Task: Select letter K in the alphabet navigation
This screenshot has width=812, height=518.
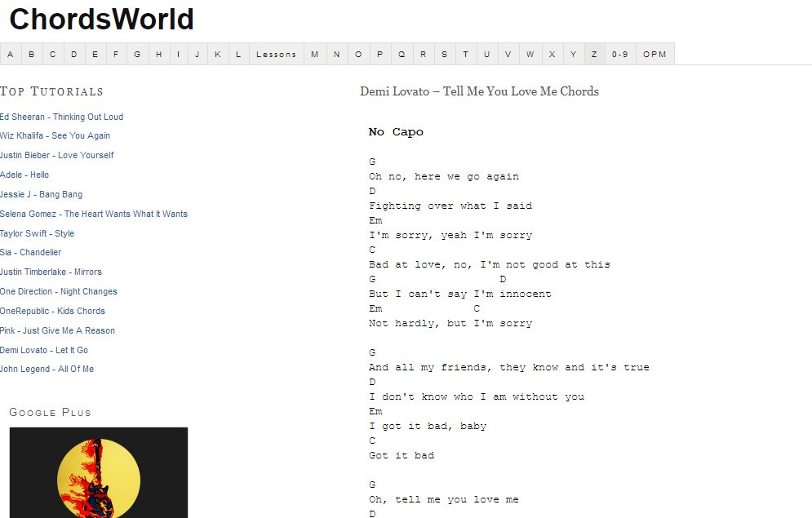Action: pyautogui.click(x=218, y=54)
